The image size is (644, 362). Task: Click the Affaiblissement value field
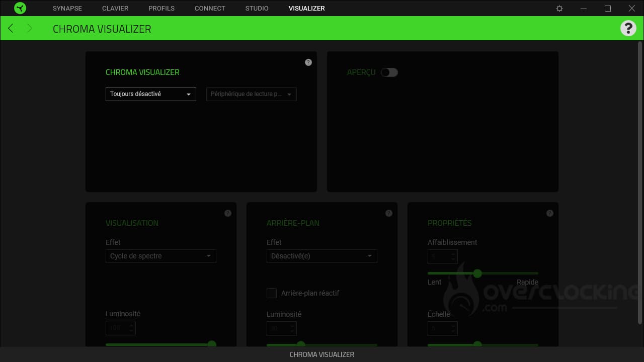(443, 256)
